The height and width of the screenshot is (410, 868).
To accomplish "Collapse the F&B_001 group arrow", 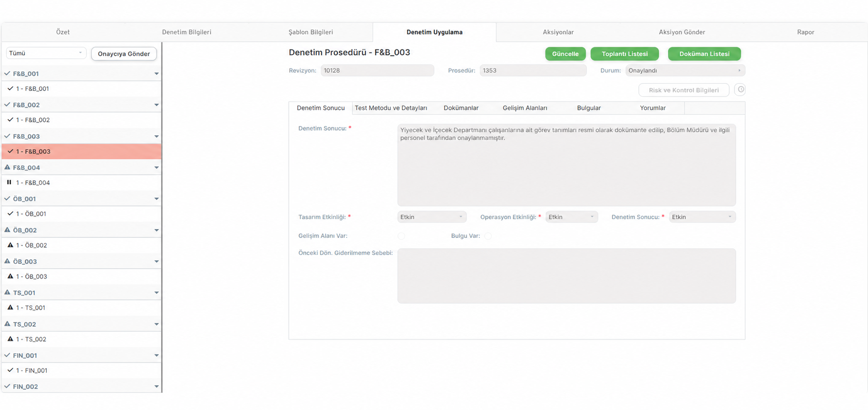I will pyautogui.click(x=156, y=74).
